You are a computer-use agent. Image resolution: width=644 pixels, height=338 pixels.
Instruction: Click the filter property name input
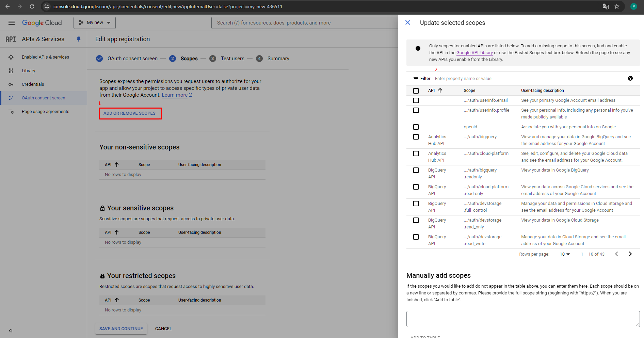(529, 79)
